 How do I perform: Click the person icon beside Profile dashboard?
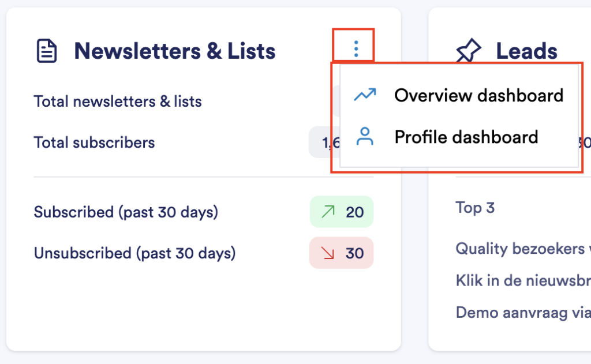(x=365, y=137)
